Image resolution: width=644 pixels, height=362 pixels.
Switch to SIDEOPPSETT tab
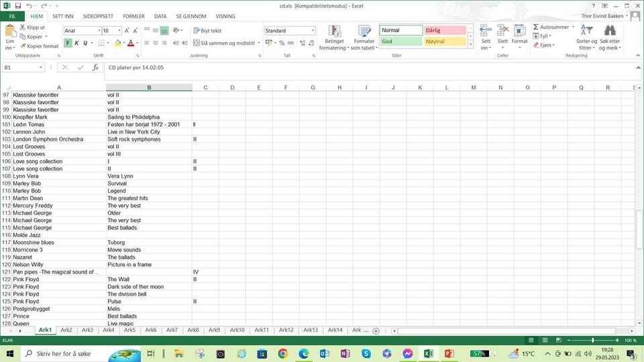tap(98, 16)
